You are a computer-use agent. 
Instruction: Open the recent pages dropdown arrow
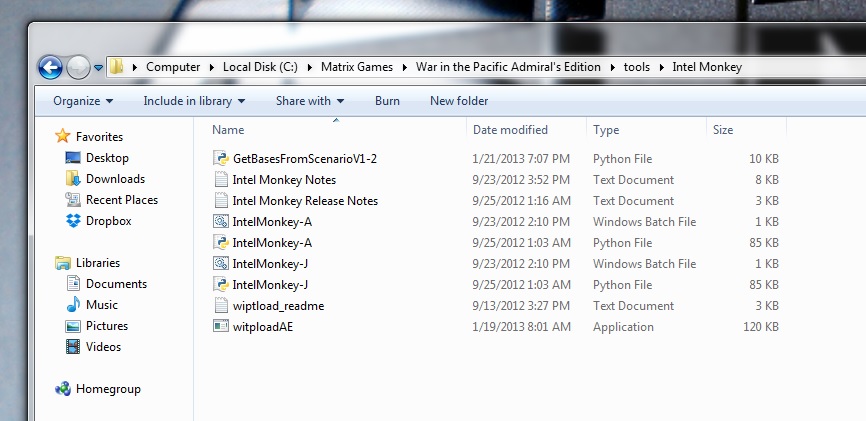click(98, 68)
